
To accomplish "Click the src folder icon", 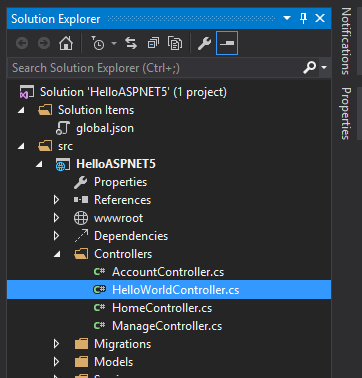I will coord(45,146).
